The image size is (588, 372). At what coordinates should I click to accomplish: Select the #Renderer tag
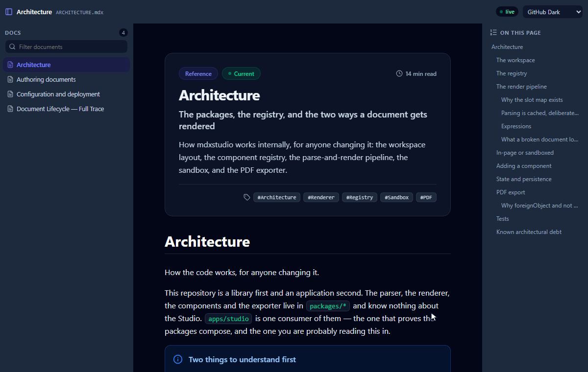(x=321, y=197)
